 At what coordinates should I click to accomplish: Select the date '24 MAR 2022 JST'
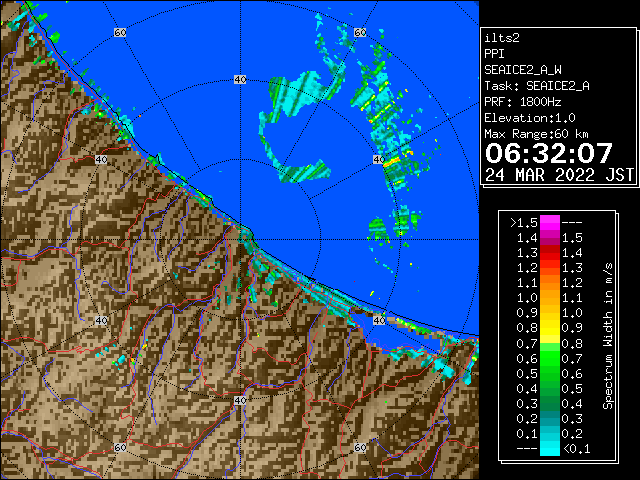(x=560, y=175)
